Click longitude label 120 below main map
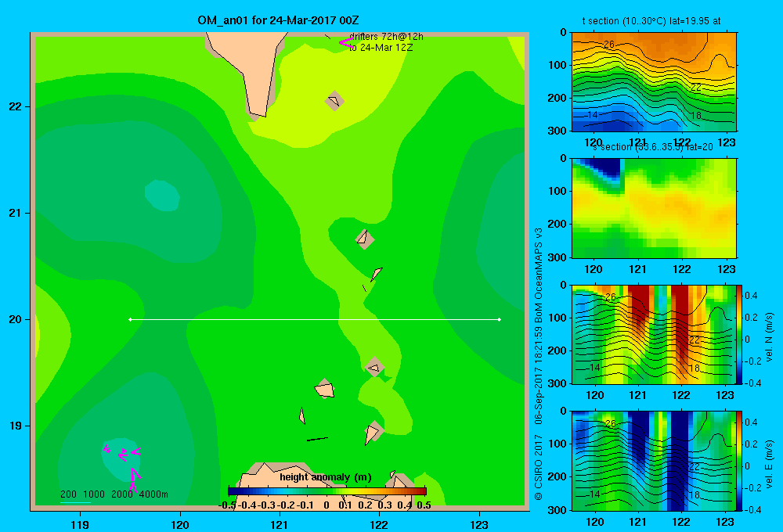 (x=180, y=524)
